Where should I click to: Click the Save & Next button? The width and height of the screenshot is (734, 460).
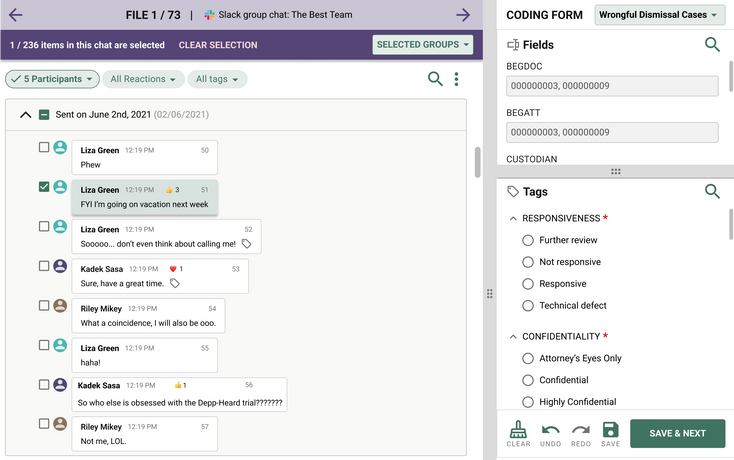click(677, 434)
